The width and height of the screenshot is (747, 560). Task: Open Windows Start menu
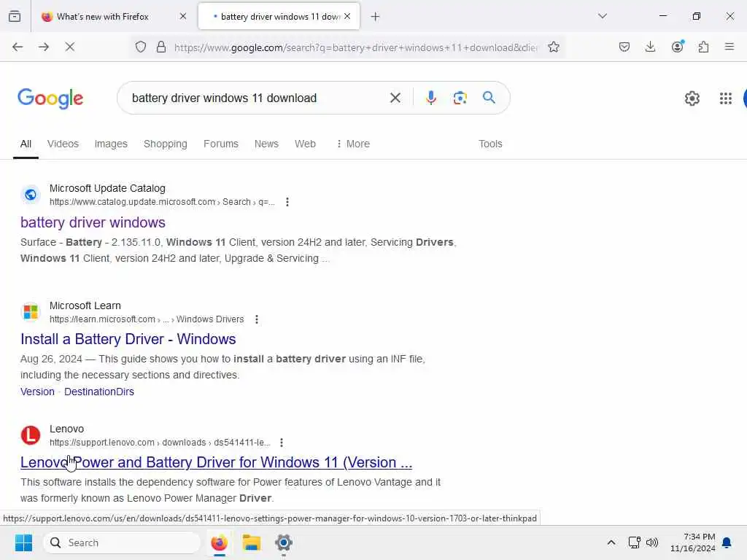coord(23,542)
